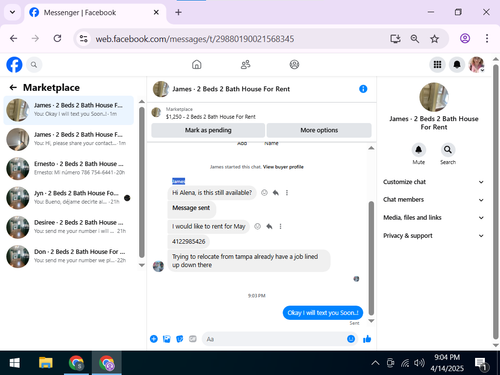500x375 pixels.
Task: Open the conversation information icon
Action: 363,89
